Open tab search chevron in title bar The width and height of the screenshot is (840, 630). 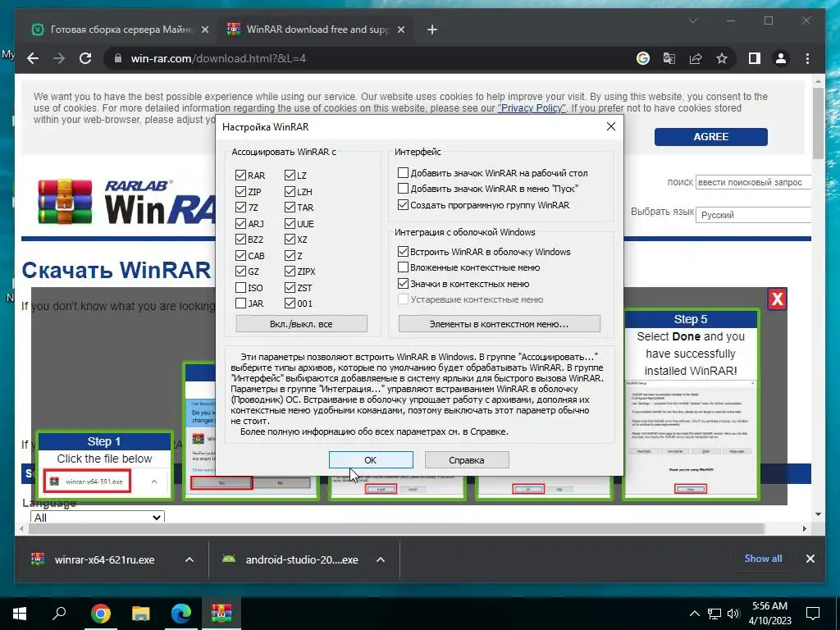(692, 21)
